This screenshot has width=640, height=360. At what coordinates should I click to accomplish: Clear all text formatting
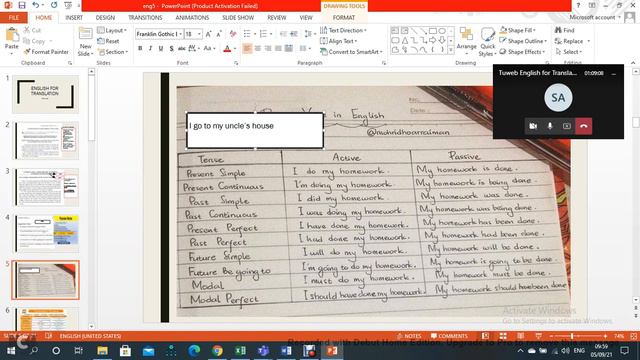point(233,34)
